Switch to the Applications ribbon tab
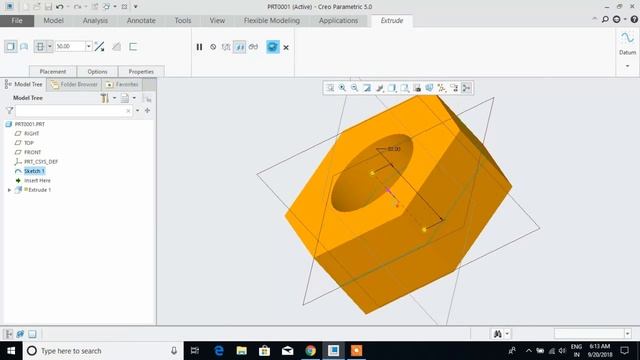 click(x=338, y=20)
